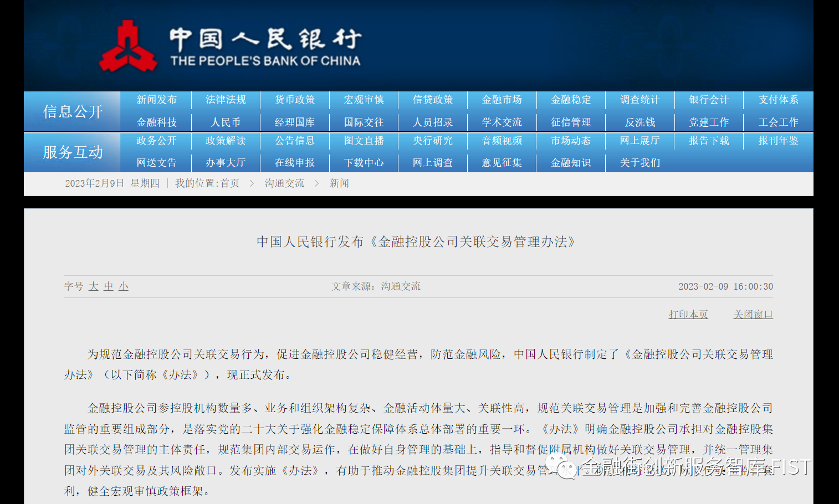Click the 关闭窗口 link
This screenshot has height=504, width=839.
[753, 315]
